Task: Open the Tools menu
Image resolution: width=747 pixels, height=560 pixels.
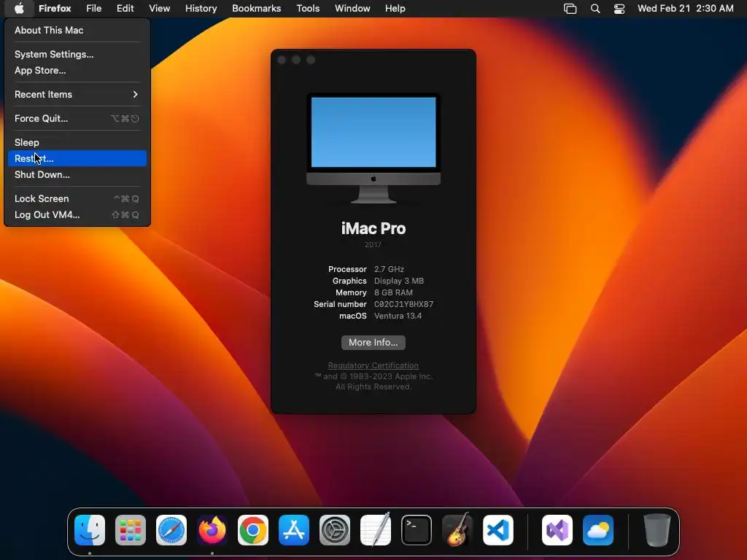Action: point(309,9)
